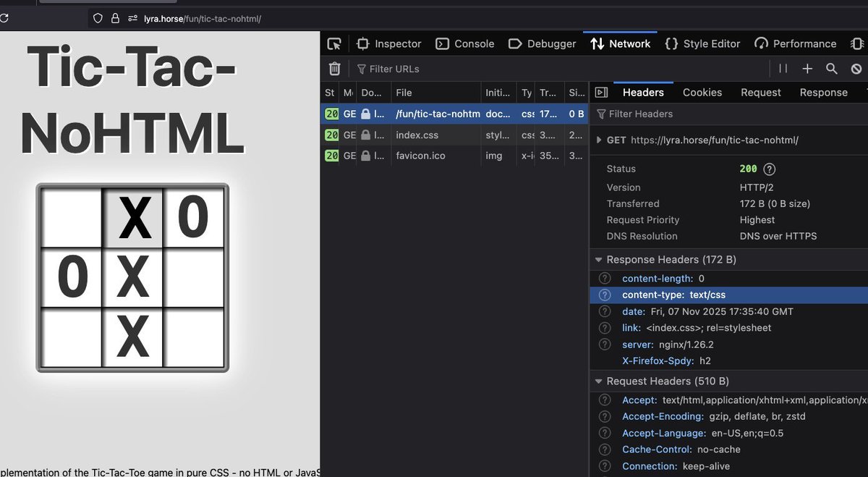Expand the GET request URL row
The height and width of the screenshot is (477, 868).
tap(599, 140)
